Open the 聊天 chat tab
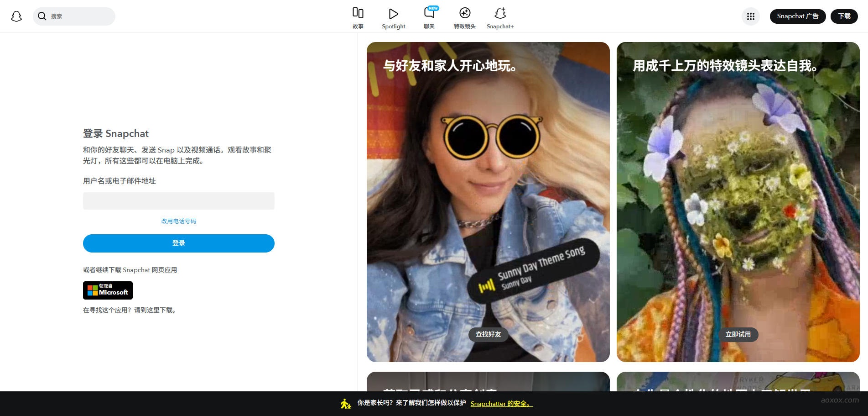 429,18
